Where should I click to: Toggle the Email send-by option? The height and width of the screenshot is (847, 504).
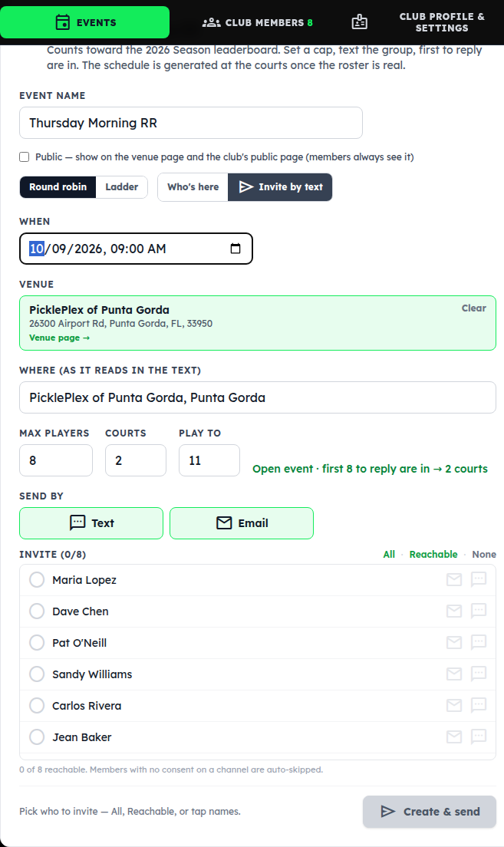(242, 523)
